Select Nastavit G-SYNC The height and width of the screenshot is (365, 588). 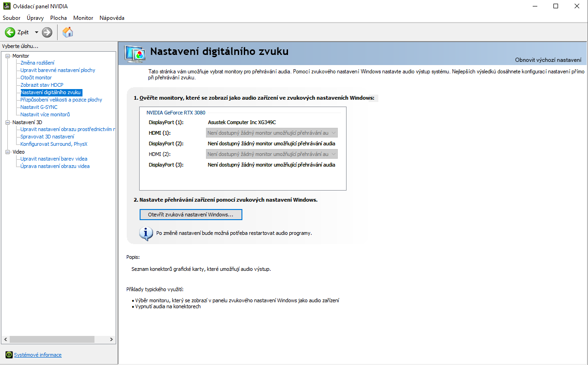(39, 107)
